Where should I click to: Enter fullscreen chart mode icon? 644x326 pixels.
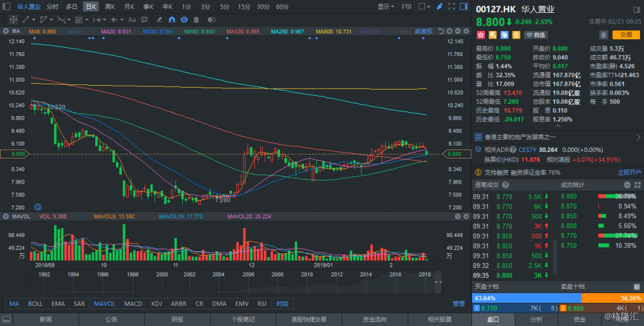point(451,6)
